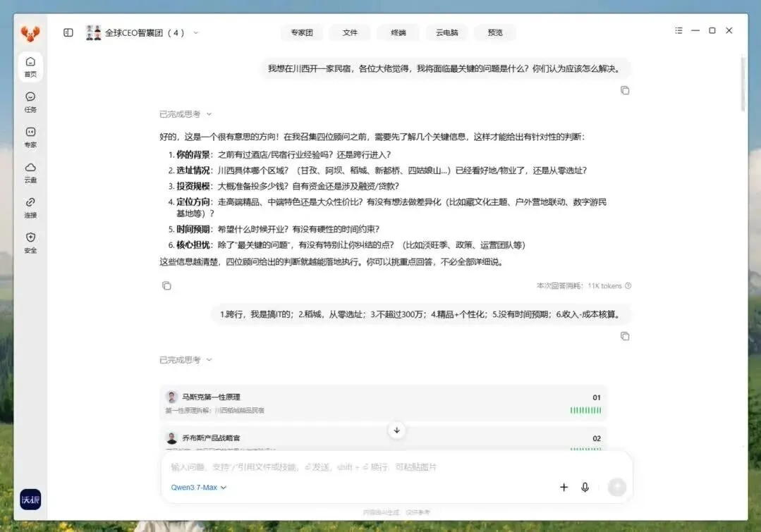Open the Qwen3.7-Max model selector
The image size is (761, 532).
pos(198,488)
